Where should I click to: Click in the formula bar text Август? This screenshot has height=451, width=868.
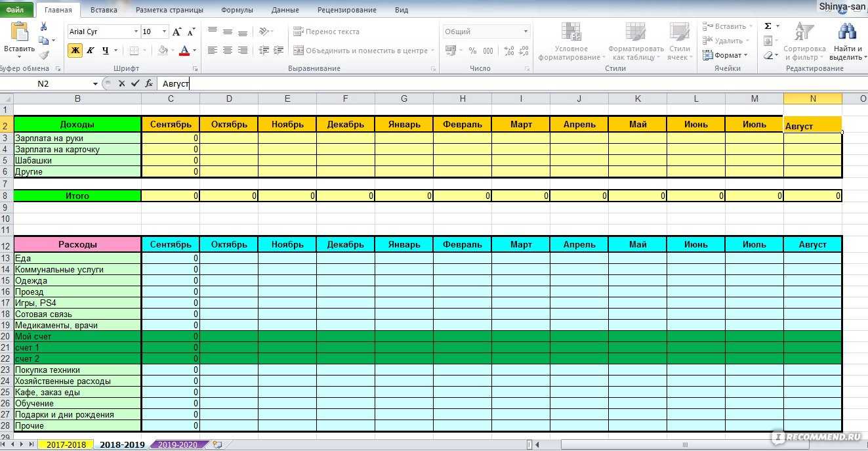[176, 84]
